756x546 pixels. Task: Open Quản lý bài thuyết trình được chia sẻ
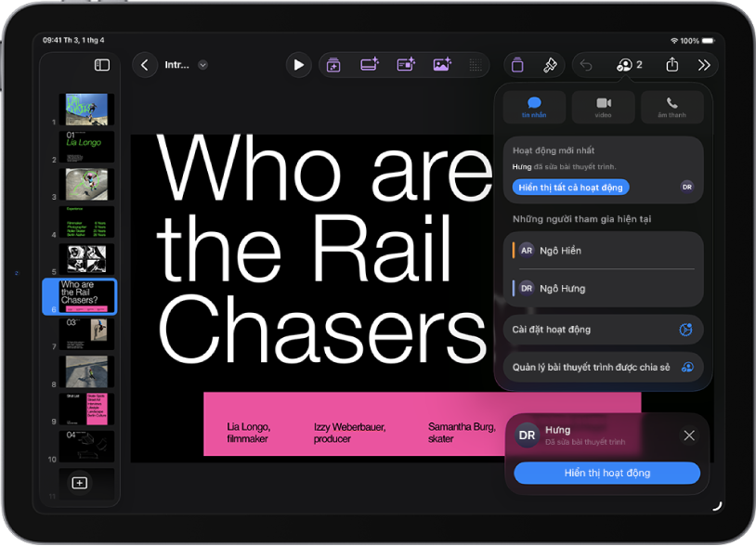(603, 367)
